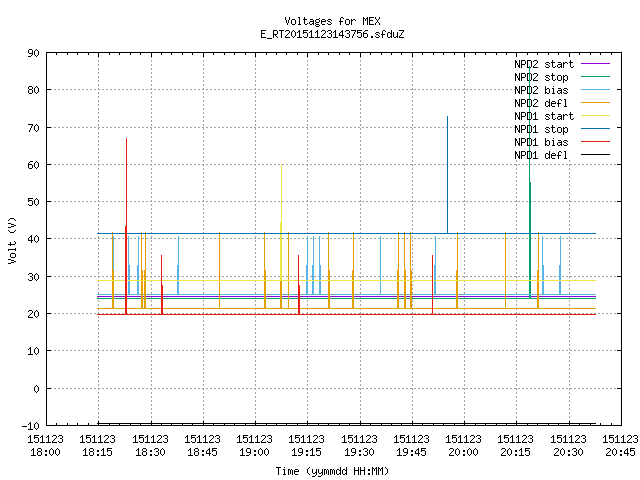This screenshot has height=480, width=640.
Task: Click the 40 y-axis tick label
Action: 33,239
